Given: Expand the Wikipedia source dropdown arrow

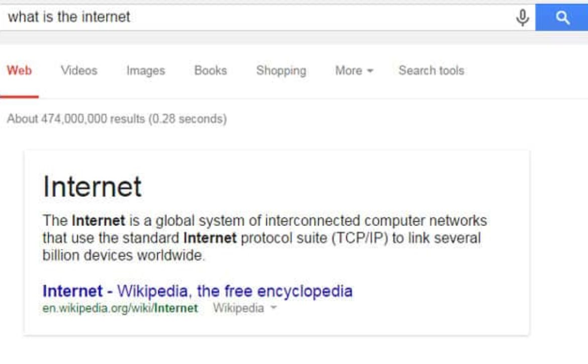Looking at the screenshot, I should [274, 308].
